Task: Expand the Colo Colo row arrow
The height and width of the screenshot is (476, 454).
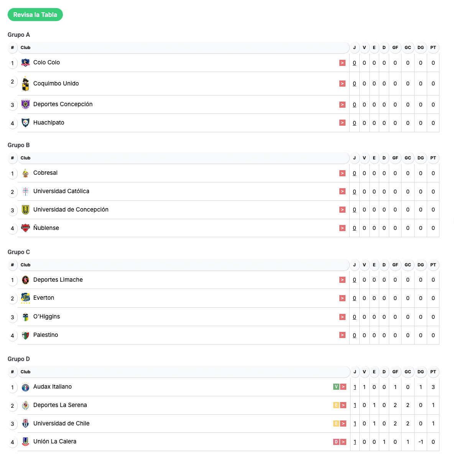Action: pos(342,63)
